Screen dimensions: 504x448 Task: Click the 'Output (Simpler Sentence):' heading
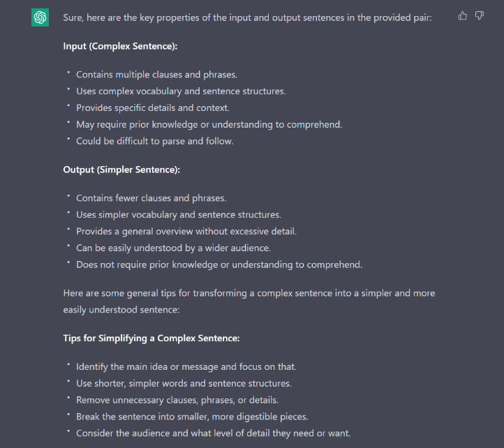click(121, 170)
